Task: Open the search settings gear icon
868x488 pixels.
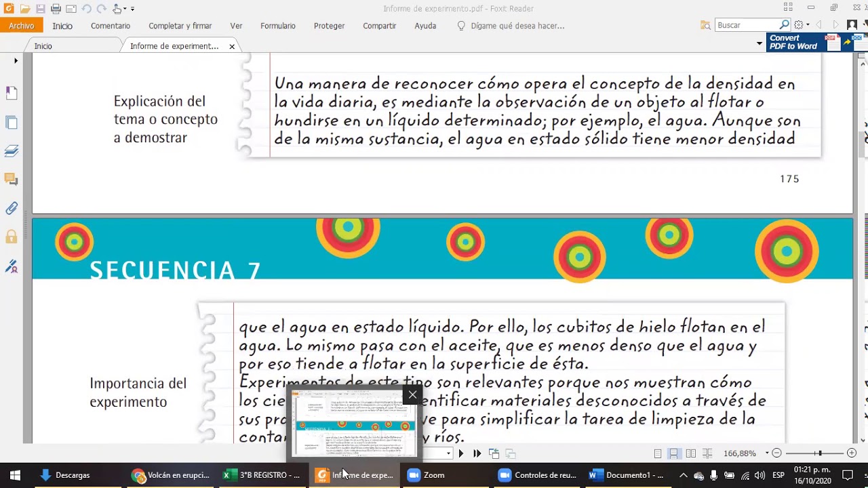Action: (x=799, y=25)
